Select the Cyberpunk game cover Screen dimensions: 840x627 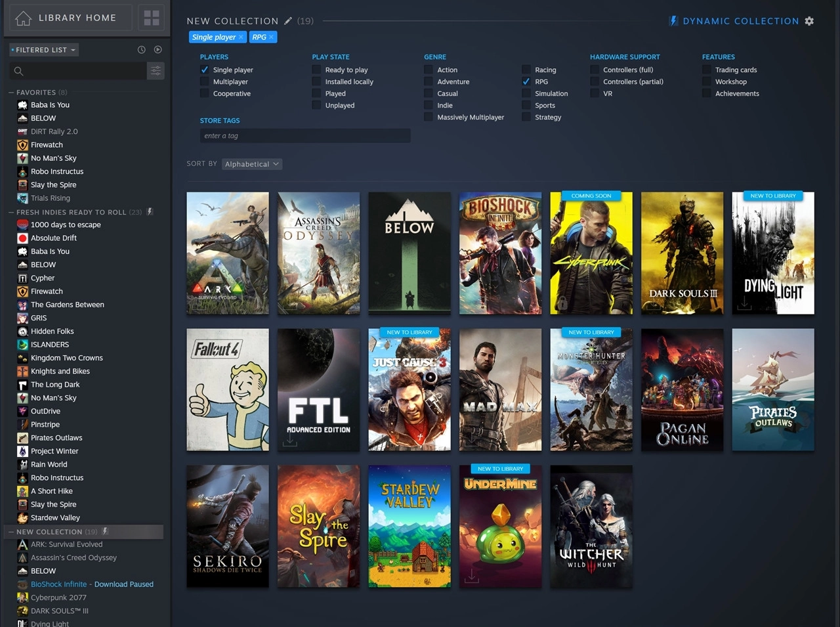tap(591, 253)
